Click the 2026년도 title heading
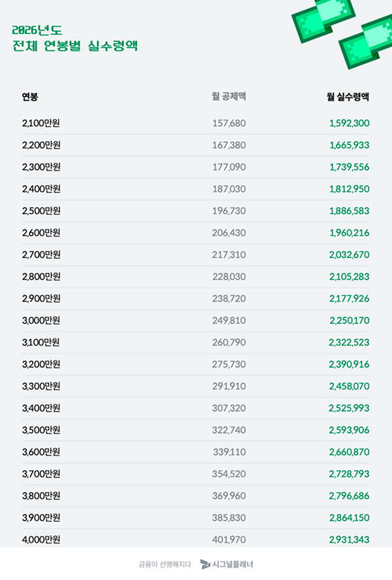Screen dimensions: 392x580 37,30
